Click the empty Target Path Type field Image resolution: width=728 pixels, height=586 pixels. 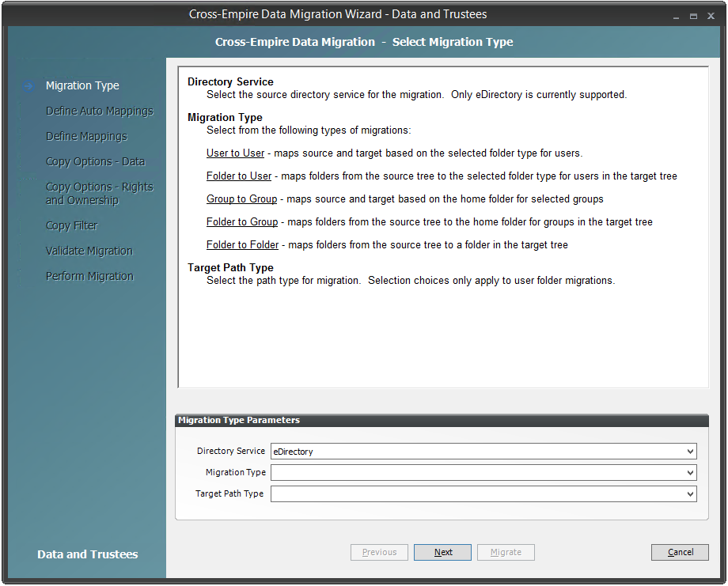click(x=483, y=493)
